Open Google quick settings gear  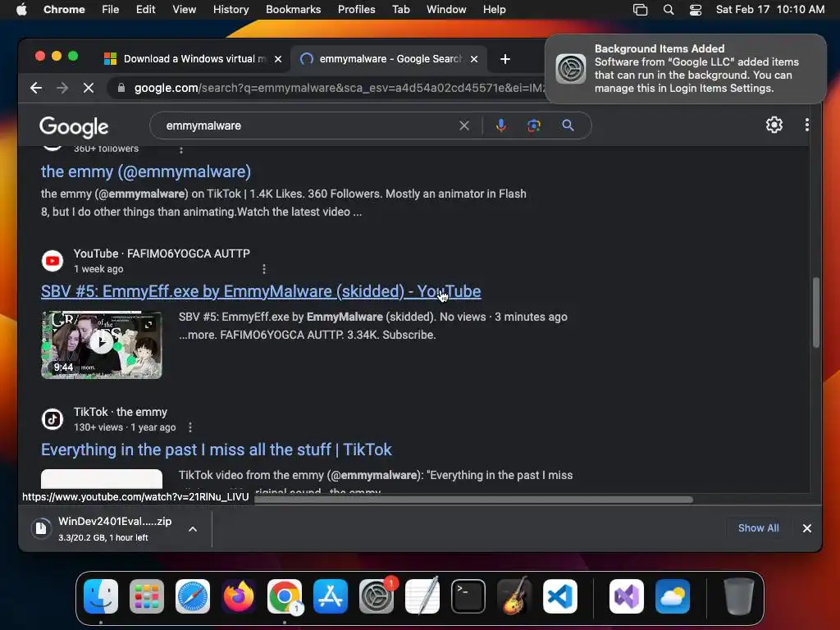[774, 125]
